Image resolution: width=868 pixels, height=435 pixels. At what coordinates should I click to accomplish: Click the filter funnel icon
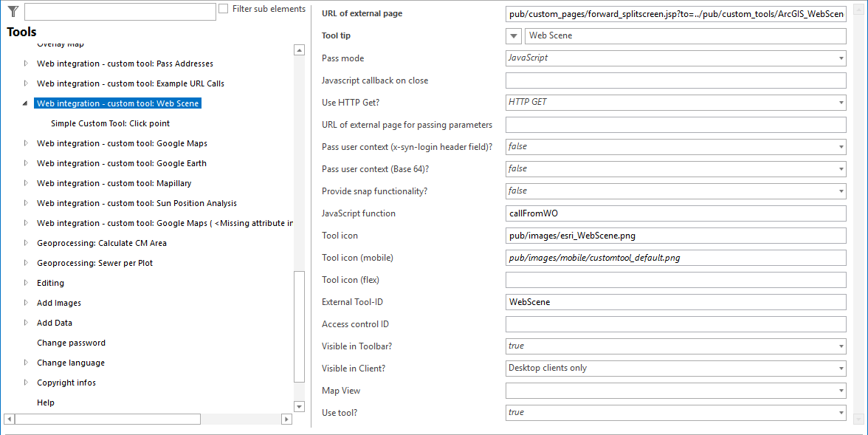(x=12, y=12)
